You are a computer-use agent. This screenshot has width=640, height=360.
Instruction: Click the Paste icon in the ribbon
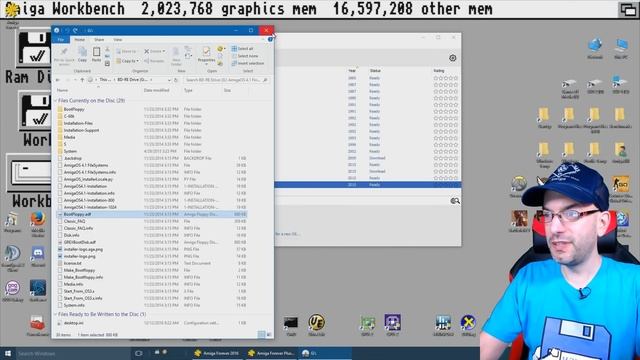pos(96,52)
